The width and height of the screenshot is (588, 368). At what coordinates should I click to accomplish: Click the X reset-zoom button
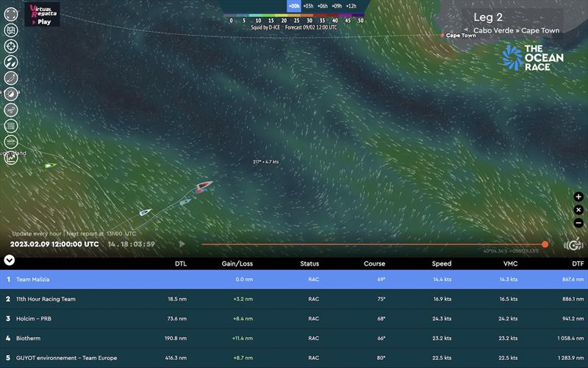578,210
